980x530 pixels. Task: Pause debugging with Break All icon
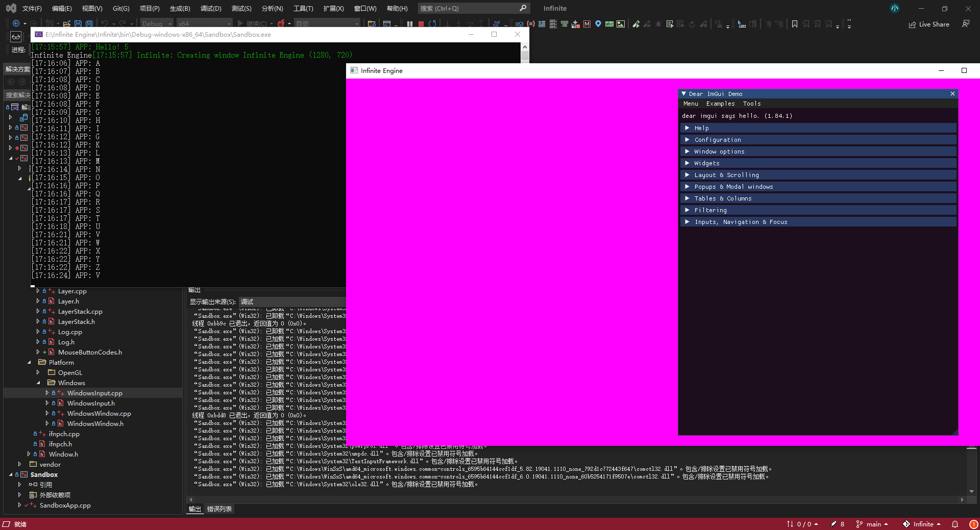pos(410,24)
